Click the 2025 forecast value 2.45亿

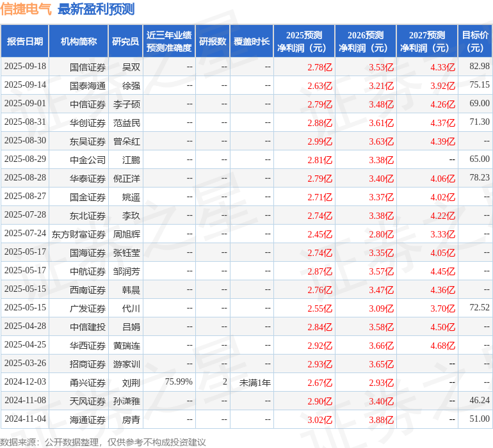[x=319, y=234]
